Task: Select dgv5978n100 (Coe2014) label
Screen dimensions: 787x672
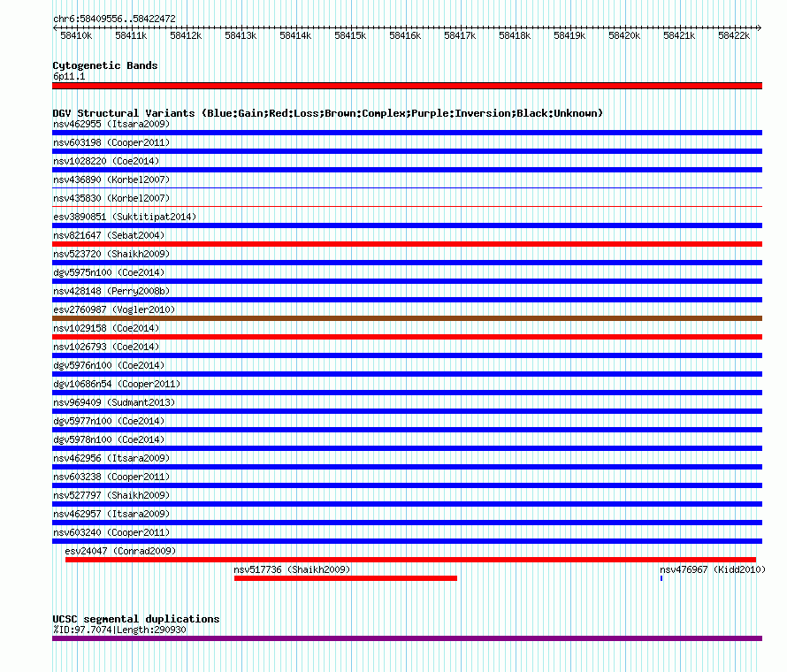Action: pyautogui.click(x=109, y=439)
